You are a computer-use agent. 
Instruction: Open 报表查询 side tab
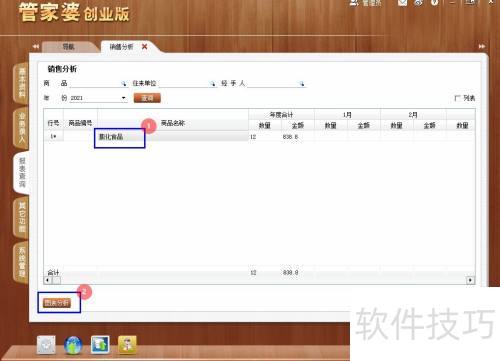coord(22,172)
